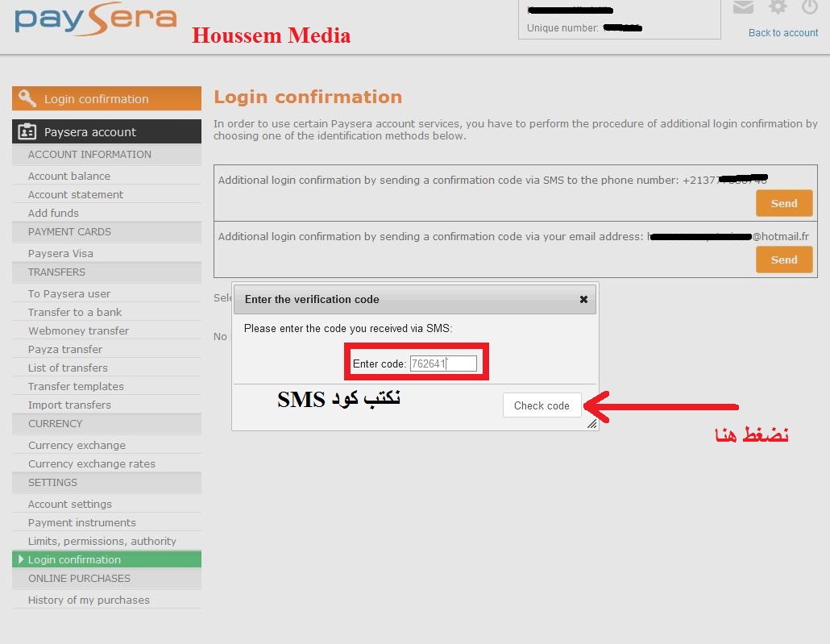
Task: Open Account settings
Action: (x=70, y=504)
